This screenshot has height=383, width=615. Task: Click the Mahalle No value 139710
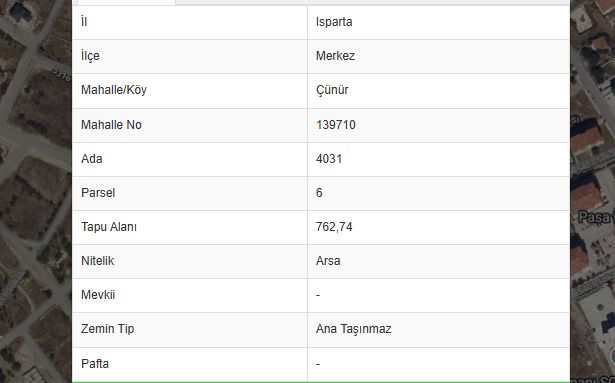point(336,125)
